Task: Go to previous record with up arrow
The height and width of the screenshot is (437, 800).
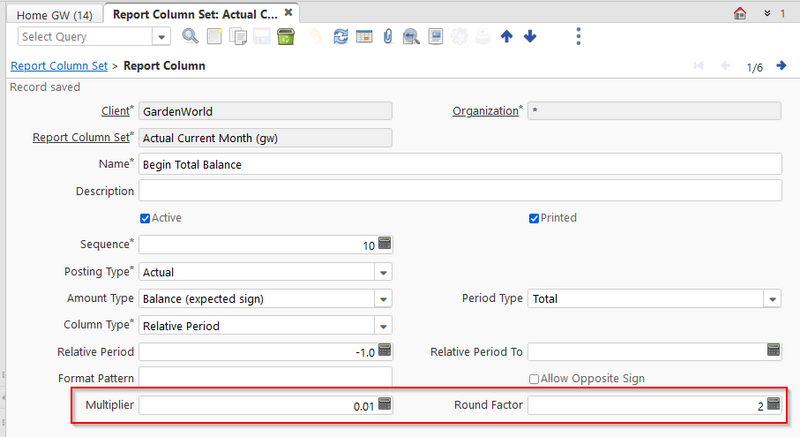Action: pos(507,37)
